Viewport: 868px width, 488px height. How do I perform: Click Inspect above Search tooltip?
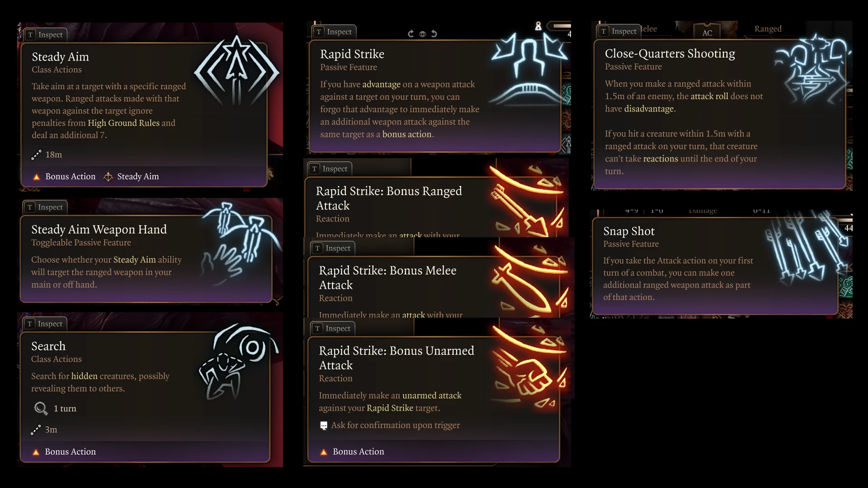coord(45,324)
